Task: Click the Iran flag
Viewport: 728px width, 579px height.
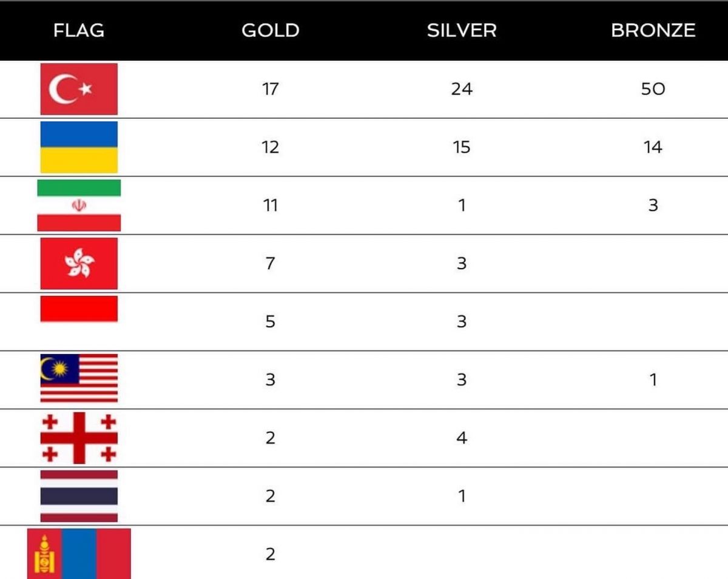Action: [79, 206]
